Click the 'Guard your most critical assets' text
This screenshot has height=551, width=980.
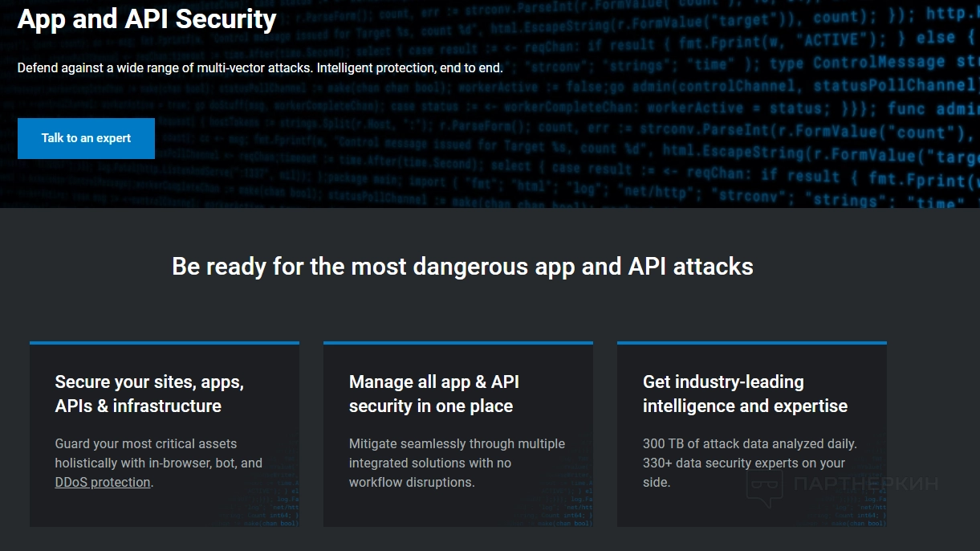(x=158, y=463)
